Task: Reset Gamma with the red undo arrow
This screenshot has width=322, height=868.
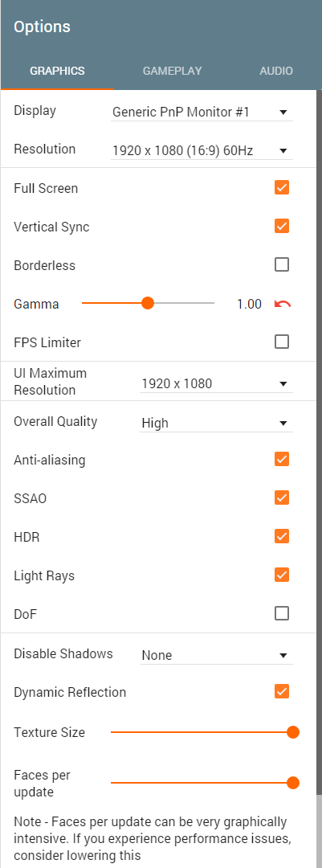Action: (x=282, y=304)
